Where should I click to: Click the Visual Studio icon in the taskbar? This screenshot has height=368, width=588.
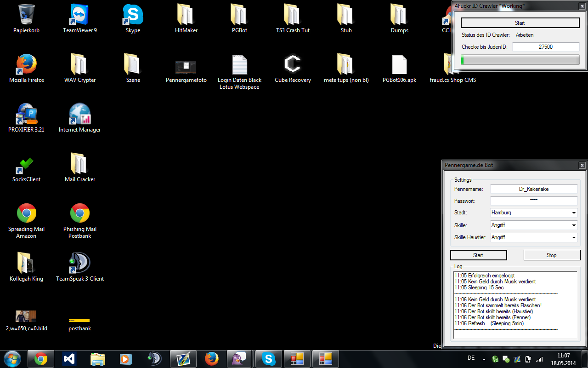(x=69, y=358)
